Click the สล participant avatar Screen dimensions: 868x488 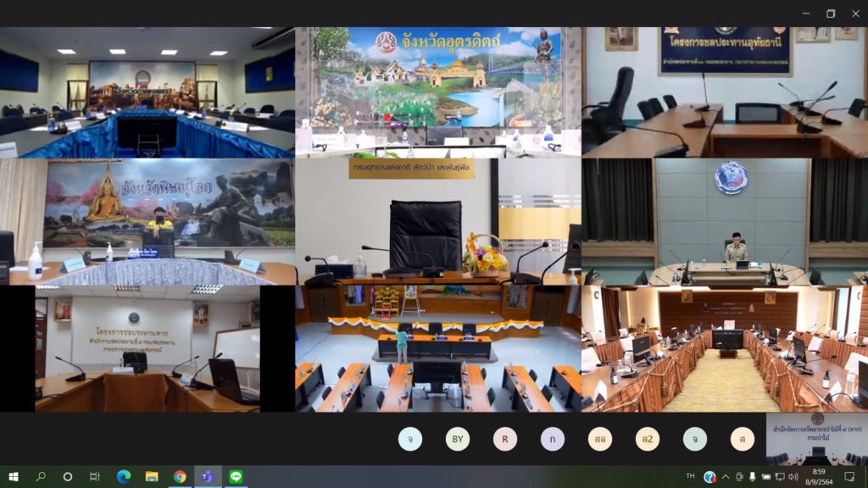tap(600, 438)
